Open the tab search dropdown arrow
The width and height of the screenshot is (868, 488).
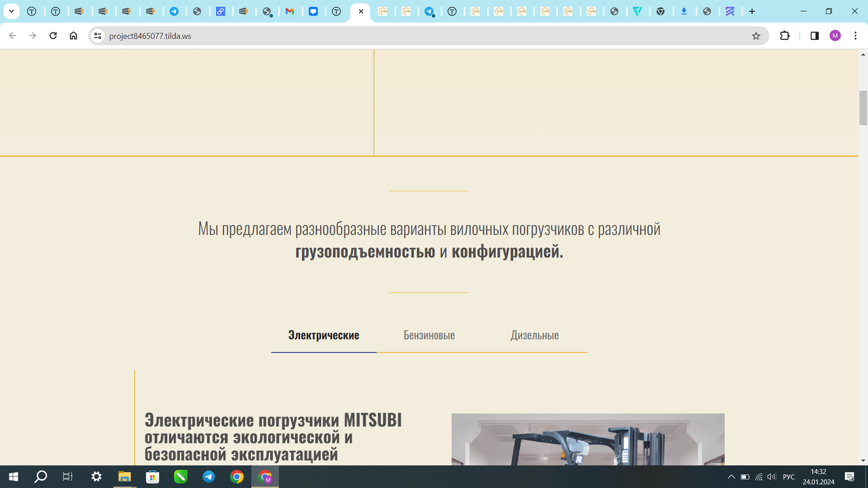coord(11,12)
